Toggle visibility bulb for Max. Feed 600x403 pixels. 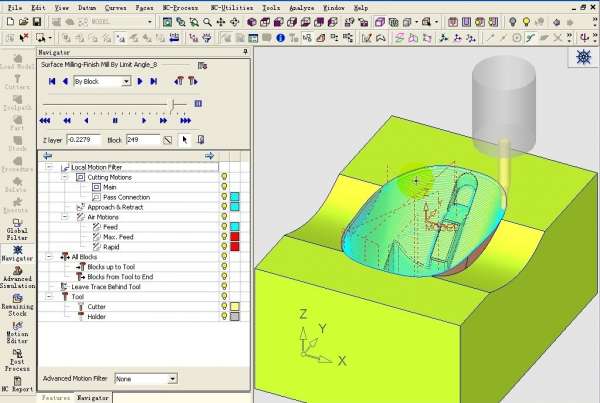[224, 237]
